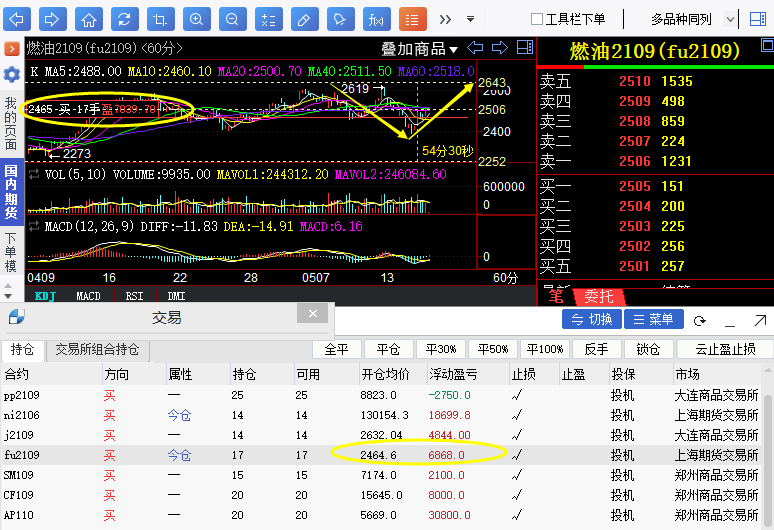Switch to 我的页面 sidebar tab
Screen dimensions: 774x530
[11, 123]
